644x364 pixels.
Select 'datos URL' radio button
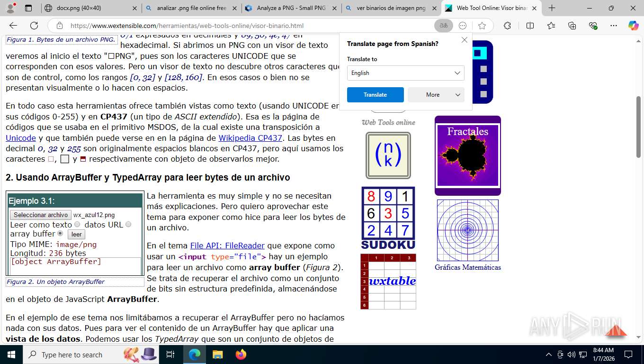pos(128,224)
